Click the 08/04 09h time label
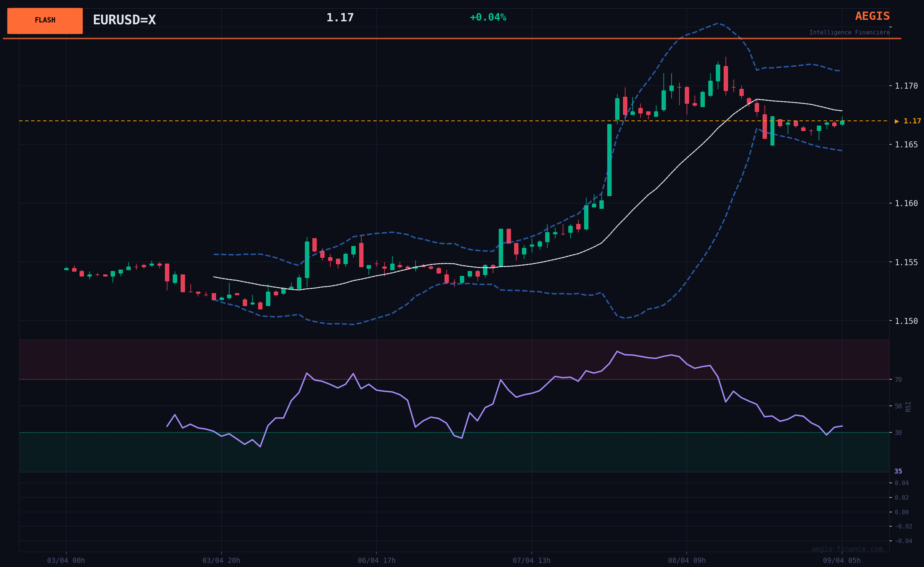 (x=686, y=560)
